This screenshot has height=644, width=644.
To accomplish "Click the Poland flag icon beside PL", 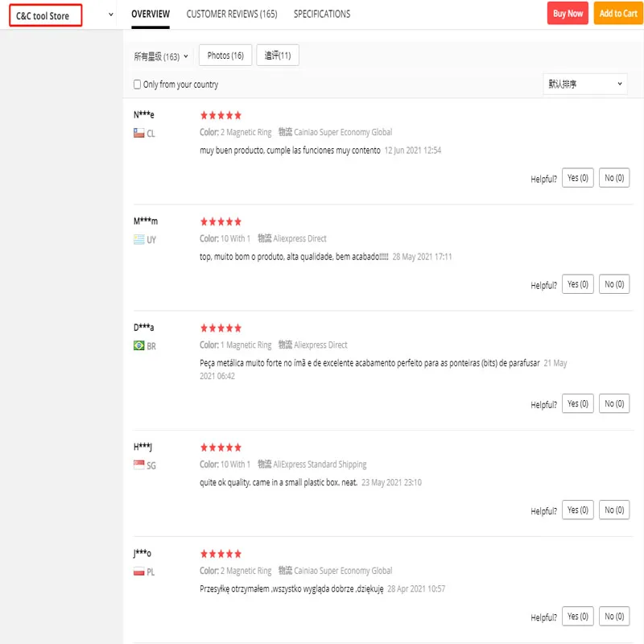I will [138, 572].
